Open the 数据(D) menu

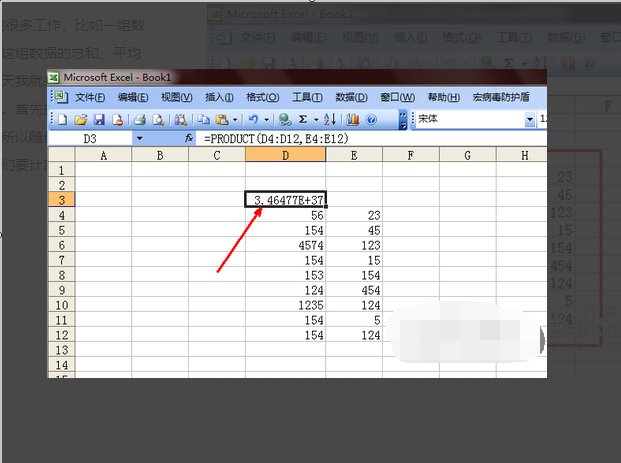(x=351, y=97)
